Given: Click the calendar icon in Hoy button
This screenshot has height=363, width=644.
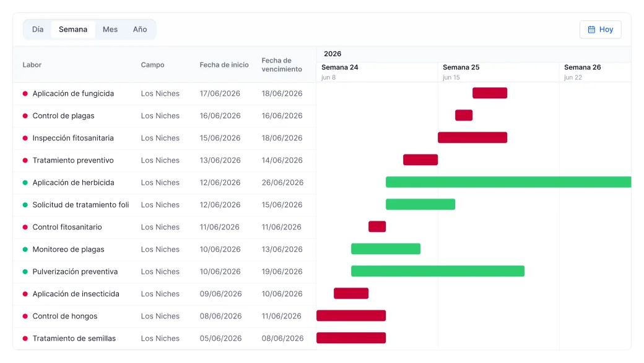Looking at the screenshot, I should 591,30.
